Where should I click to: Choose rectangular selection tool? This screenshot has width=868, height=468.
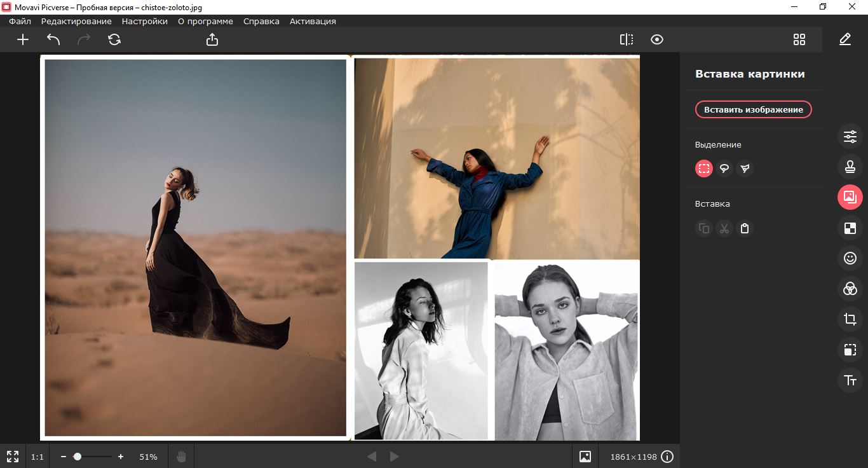tap(704, 169)
